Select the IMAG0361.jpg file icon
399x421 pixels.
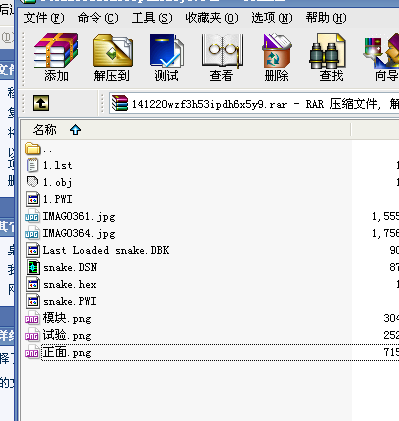[32, 217]
